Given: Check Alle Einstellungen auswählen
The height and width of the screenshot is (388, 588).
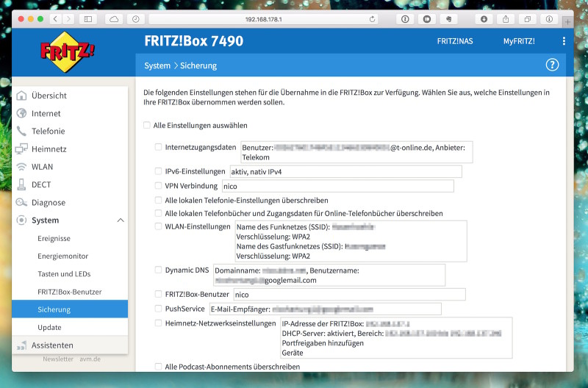Looking at the screenshot, I should (x=147, y=125).
